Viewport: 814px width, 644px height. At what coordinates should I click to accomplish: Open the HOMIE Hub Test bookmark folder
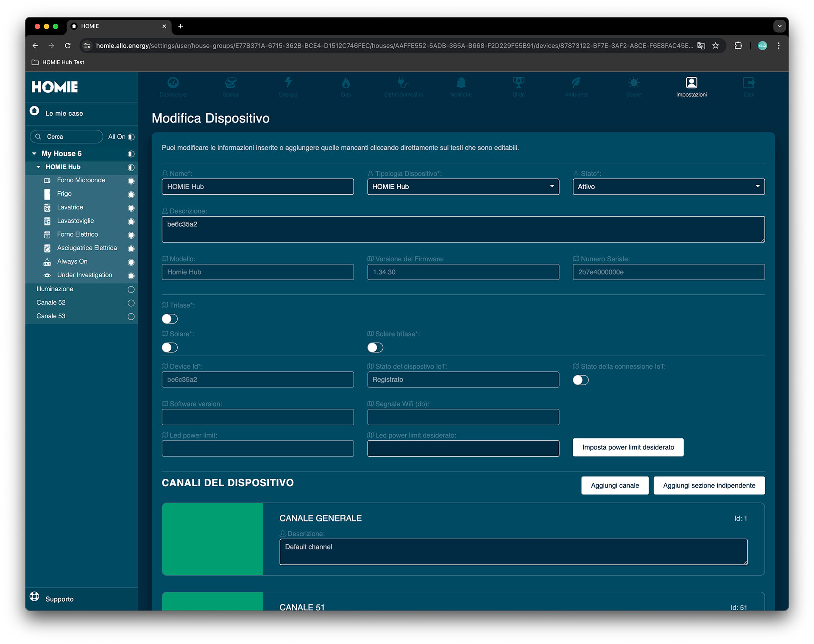point(58,62)
